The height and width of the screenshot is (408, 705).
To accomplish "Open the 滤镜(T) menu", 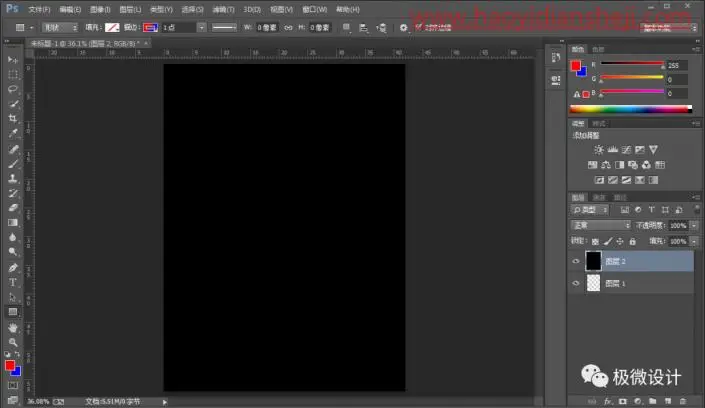I will (x=223, y=9).
